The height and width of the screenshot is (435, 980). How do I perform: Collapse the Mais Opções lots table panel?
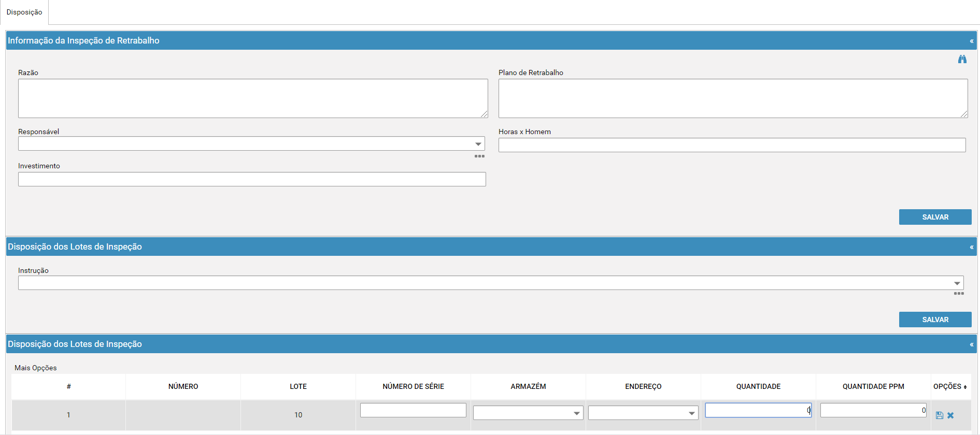[x=972, y=344]
